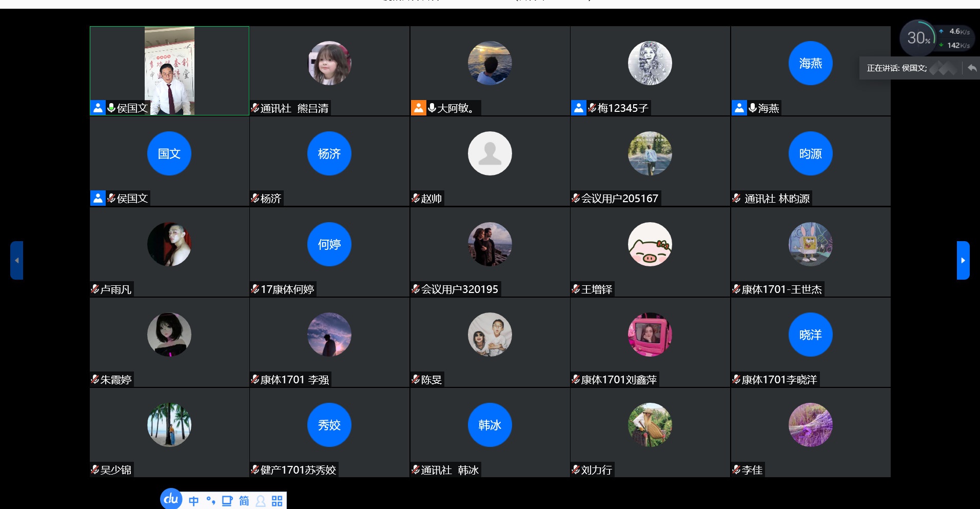This screenshot has height=509, width=980.
Task: Click the 韩冰 blue avatar circle
Action: 489,425
